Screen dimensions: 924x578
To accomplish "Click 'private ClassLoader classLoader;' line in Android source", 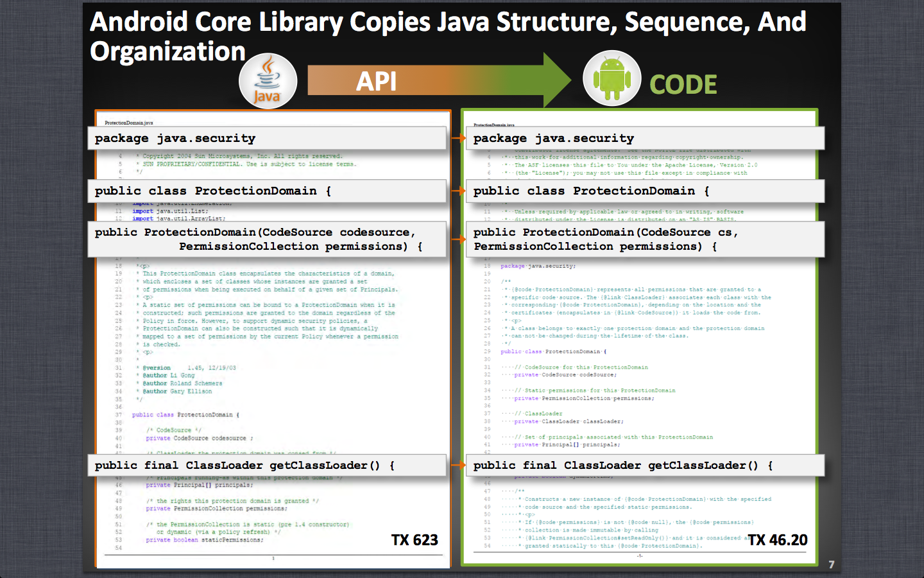I will click(x=569, y=421).
